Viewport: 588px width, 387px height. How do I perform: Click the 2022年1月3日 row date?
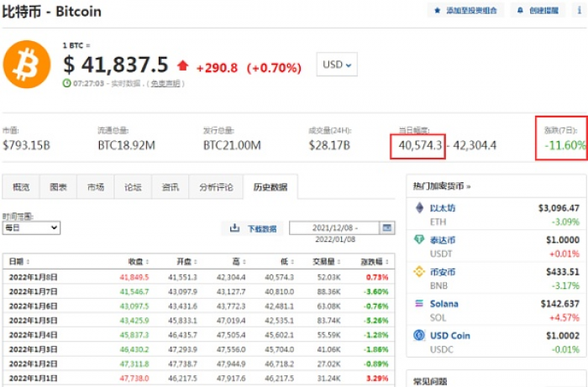coord(33,349)
